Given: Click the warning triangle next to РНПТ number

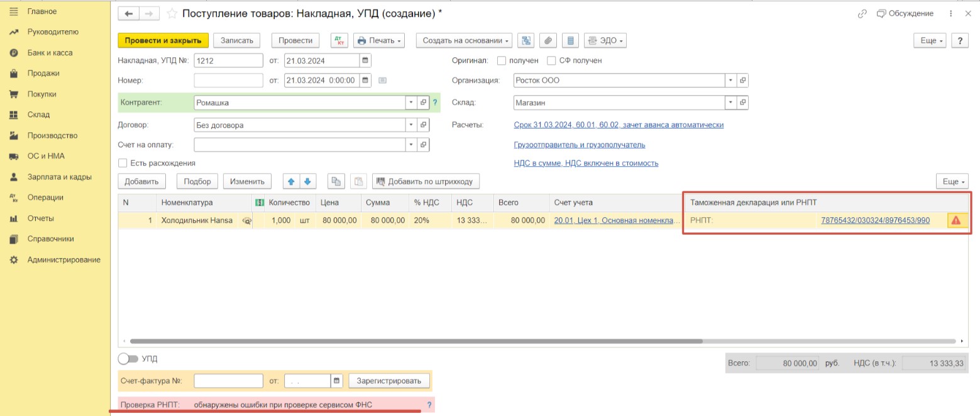Looking at the screenshot, I should coord(956,220).
